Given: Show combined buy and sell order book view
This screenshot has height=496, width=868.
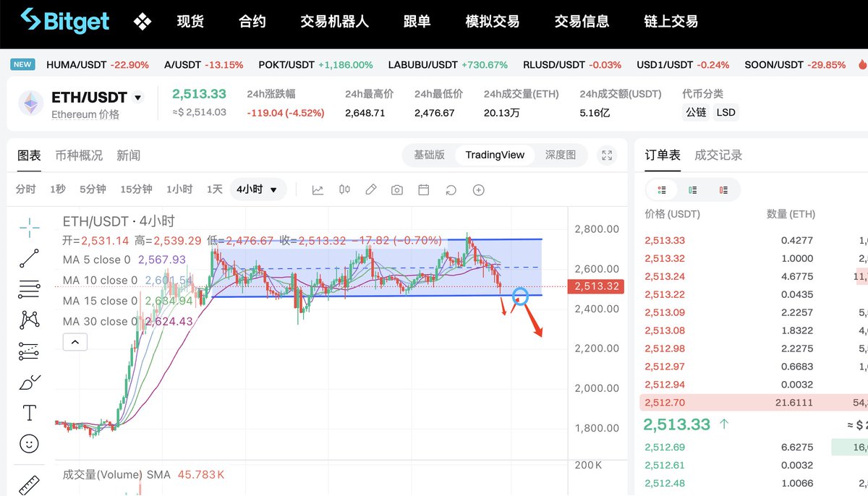Looking at the screenshot, I should (x=662, y=190).
